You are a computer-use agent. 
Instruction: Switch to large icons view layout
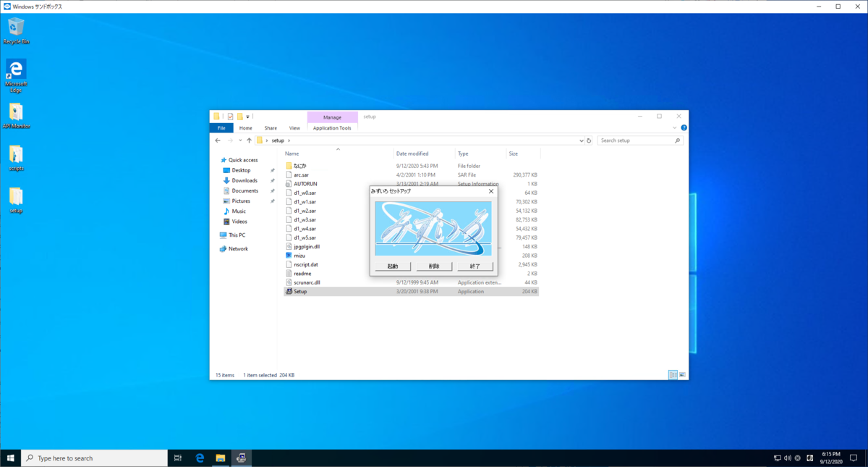pos(682,375)
